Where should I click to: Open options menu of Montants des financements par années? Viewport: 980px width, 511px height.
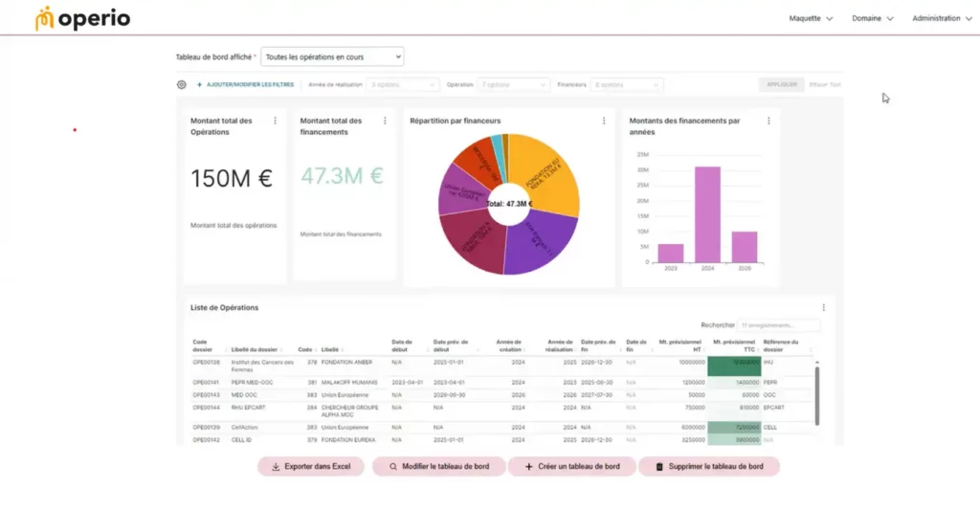[768, 121]
